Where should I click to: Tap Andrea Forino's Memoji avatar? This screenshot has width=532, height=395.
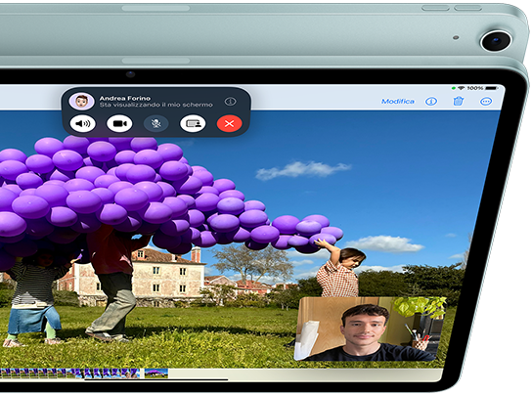81,101
